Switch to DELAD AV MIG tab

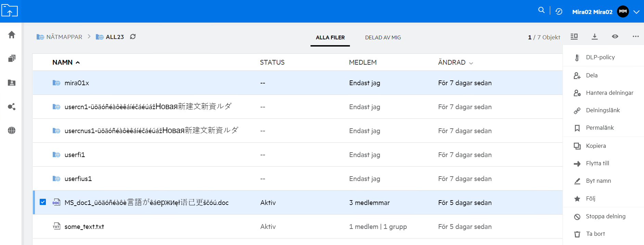point(383,38)
